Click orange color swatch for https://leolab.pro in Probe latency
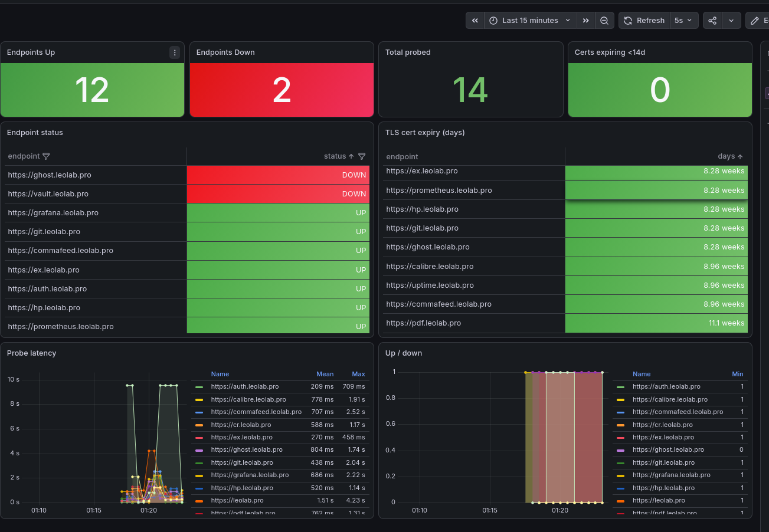This screenshot has width=769, height=532. (199, 501)
